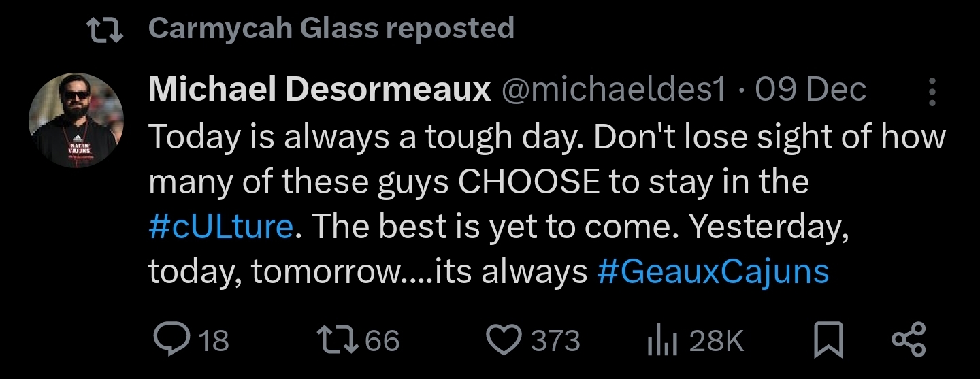
Task: Click the 18 replies count
Action: click(x=214, y=340)
